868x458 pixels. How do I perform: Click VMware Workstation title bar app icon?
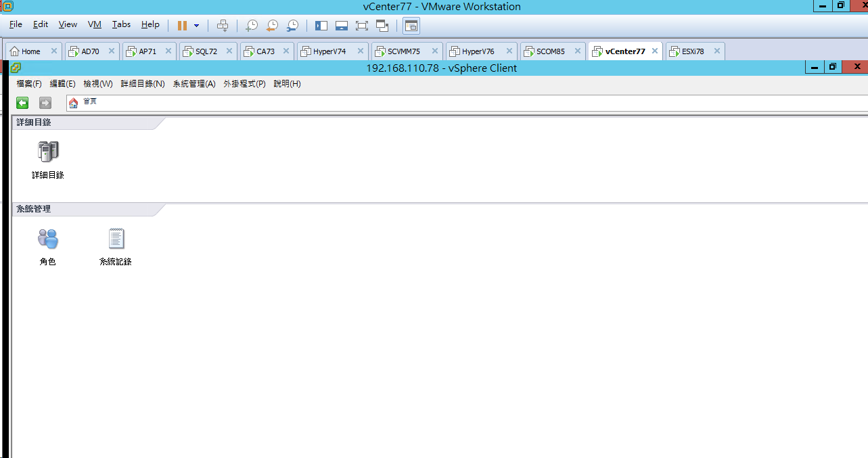point(8,6)
